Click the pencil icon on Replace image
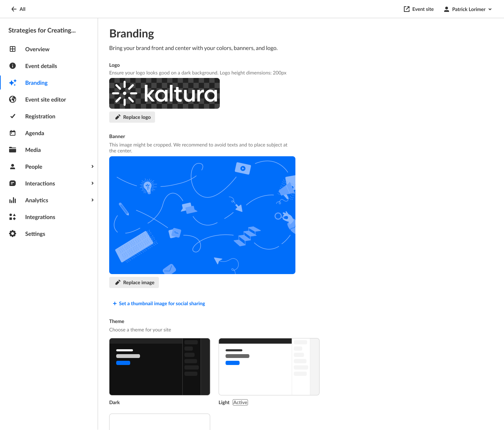 pyautogui.click(x=118, y=282)
